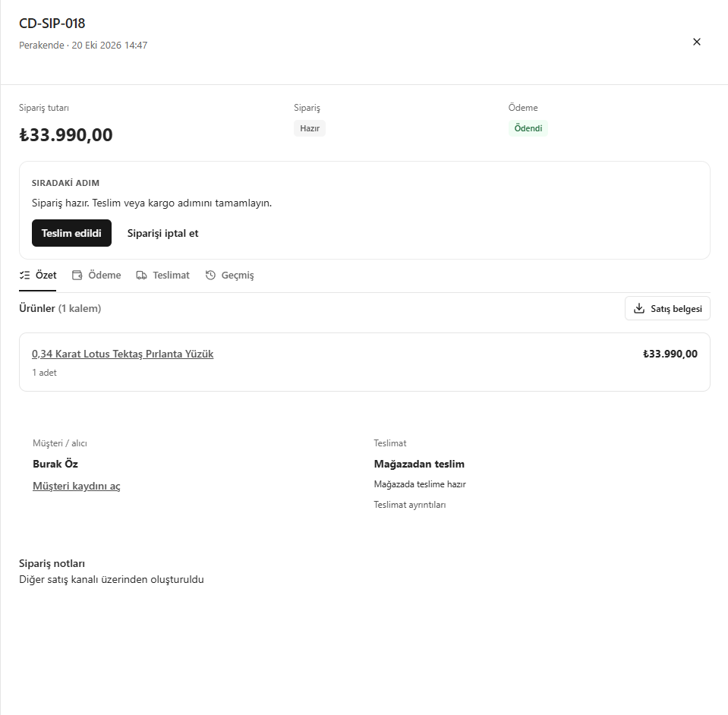
Task: Click the Perakende date line under title
Action: [x=83, y=46]
